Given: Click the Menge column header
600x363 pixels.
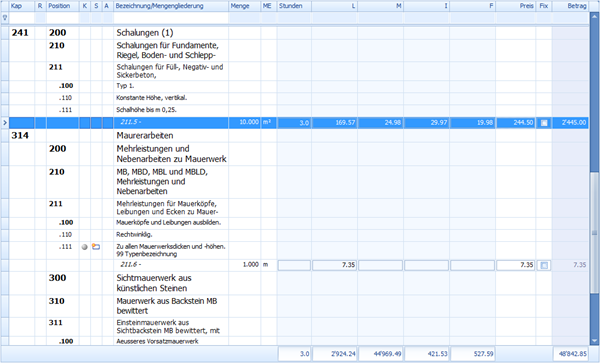Looking at the screenshot, I should pyautogui.click(x=244, y=6).
